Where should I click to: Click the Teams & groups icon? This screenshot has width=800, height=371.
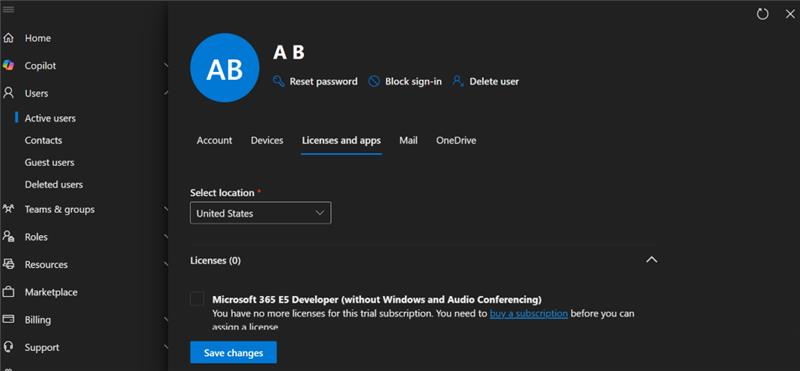click(x=8, y=209)
